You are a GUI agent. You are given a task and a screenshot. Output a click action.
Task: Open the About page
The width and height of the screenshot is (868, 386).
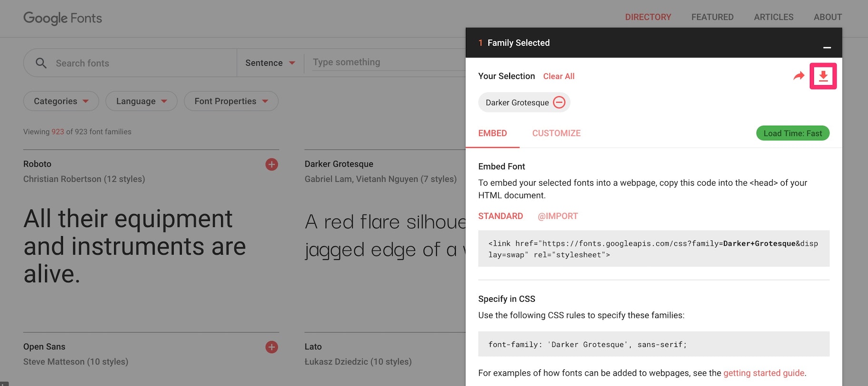click(828, 17)
